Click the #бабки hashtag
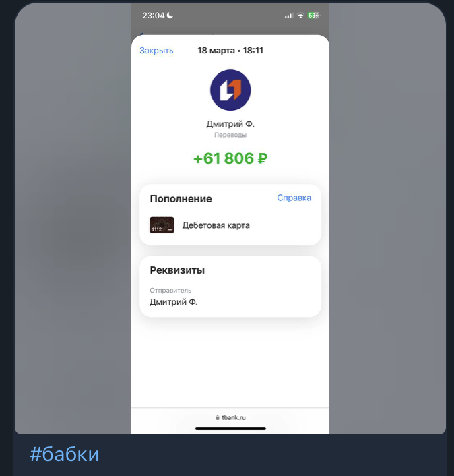This screenshot has width=454, height=476. click(64, 454)
